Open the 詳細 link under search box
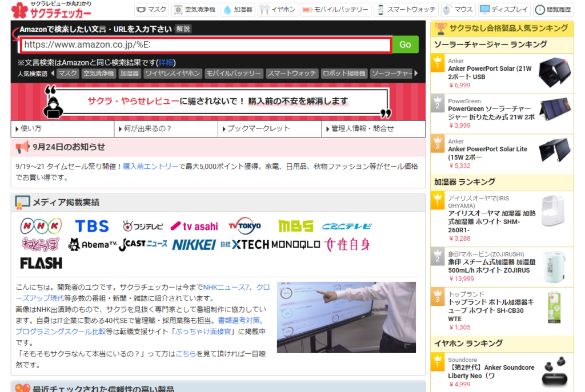The image size is (585, 392). (166, 62)
